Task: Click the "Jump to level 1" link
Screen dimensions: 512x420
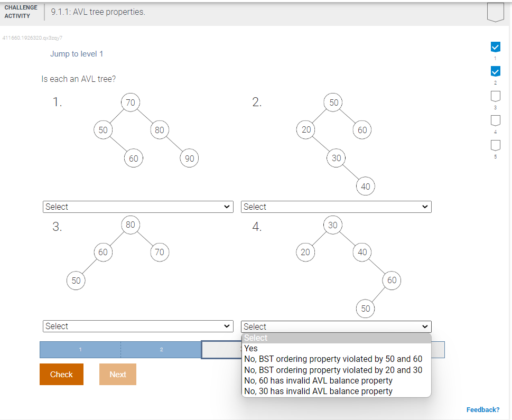Action: click(x=76, y=53)
